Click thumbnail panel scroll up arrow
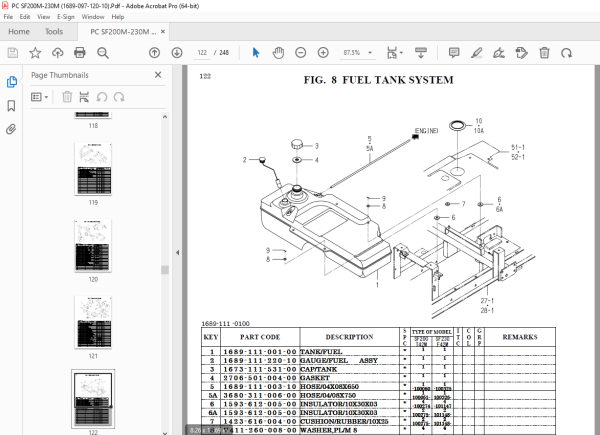This screenshot has height=435, width=600. pos(165,117)
